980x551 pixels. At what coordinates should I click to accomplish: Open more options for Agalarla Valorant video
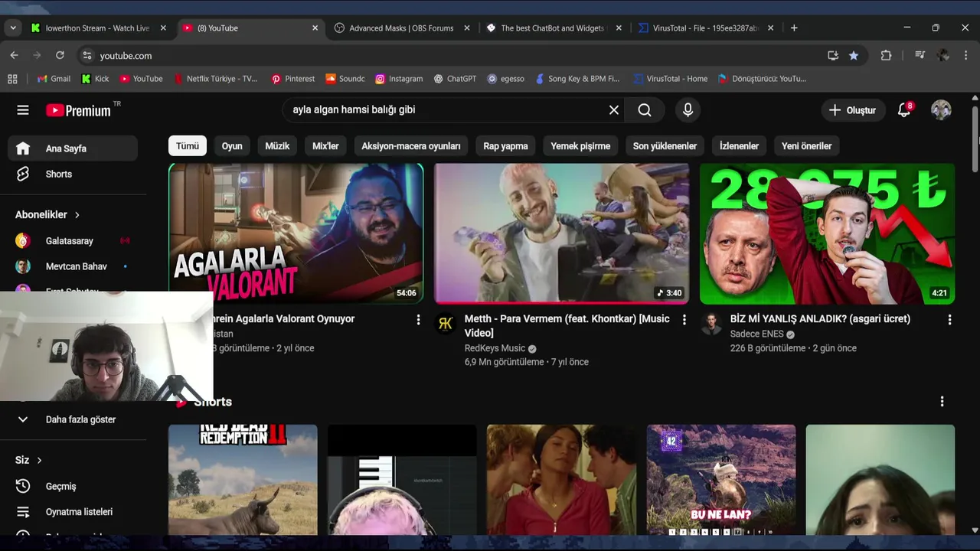pos(418,320)
